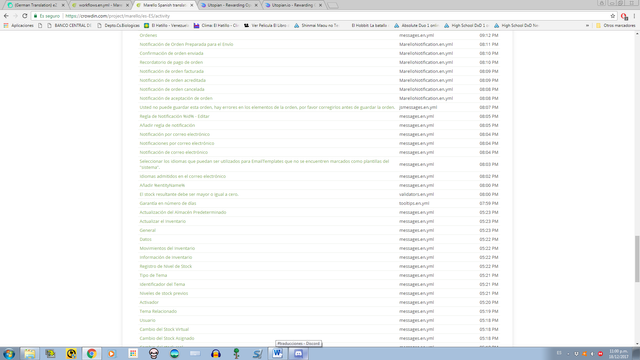Click the page vertical scrollbar thumb
This screenshot has width=640, height=360.
(637, 258)
